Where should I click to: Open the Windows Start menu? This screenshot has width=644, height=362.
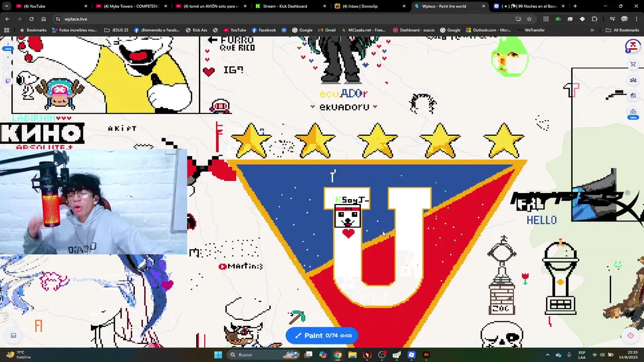pos(218,355)
